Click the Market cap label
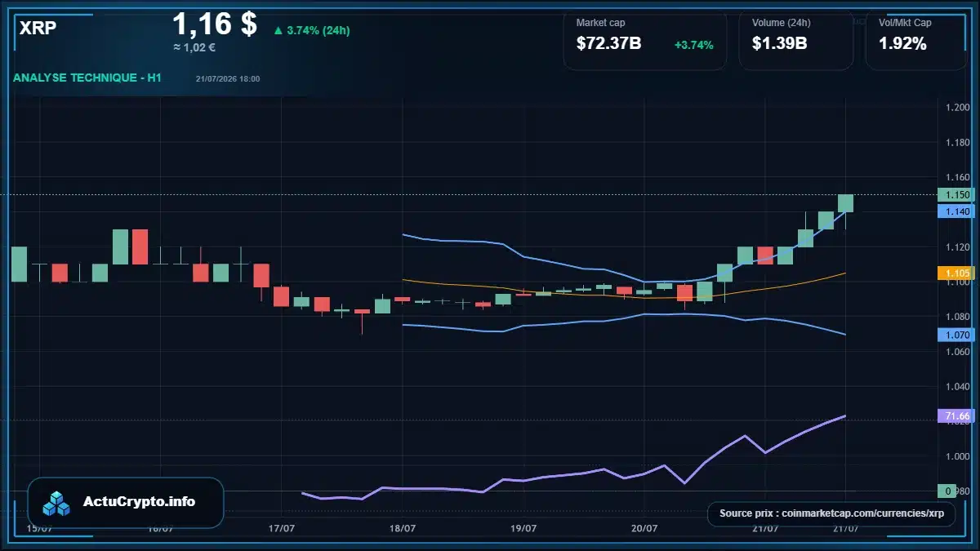The width and height of the screenshot is (980, 551). pos(600,23)
